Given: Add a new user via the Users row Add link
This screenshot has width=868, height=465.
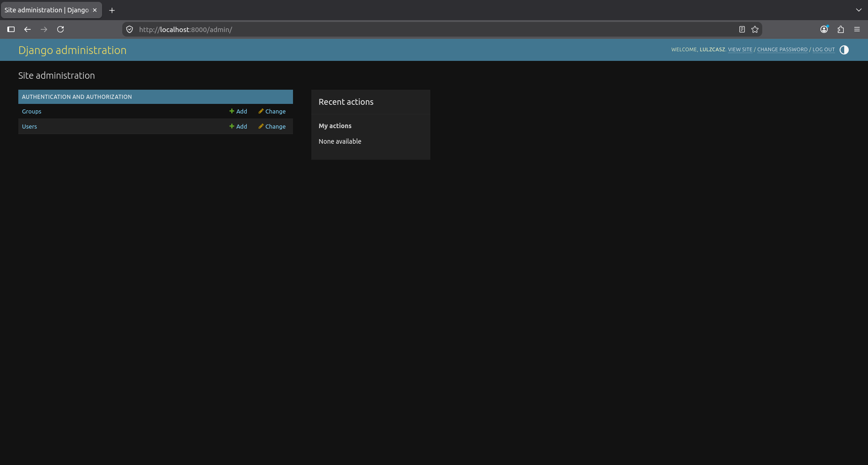Looking at the screenshot, I should 238,126.
